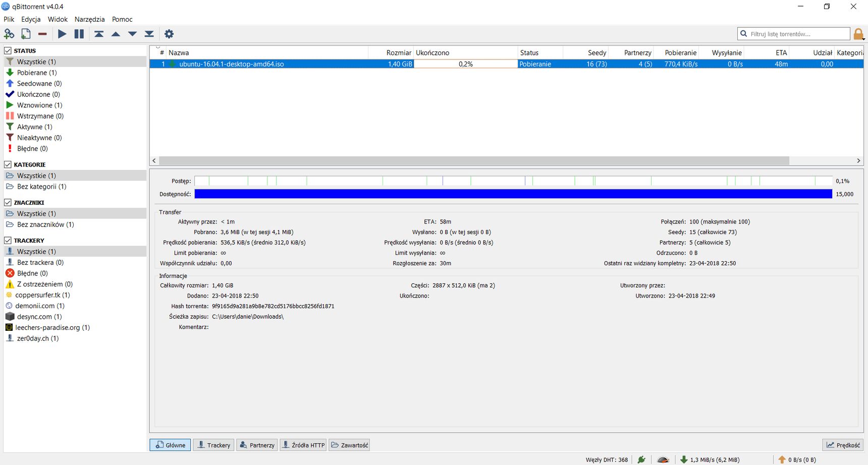The image size is (868, 465).
Task: Switch to the Zawartość tab
Action: [x=349, y=445]
